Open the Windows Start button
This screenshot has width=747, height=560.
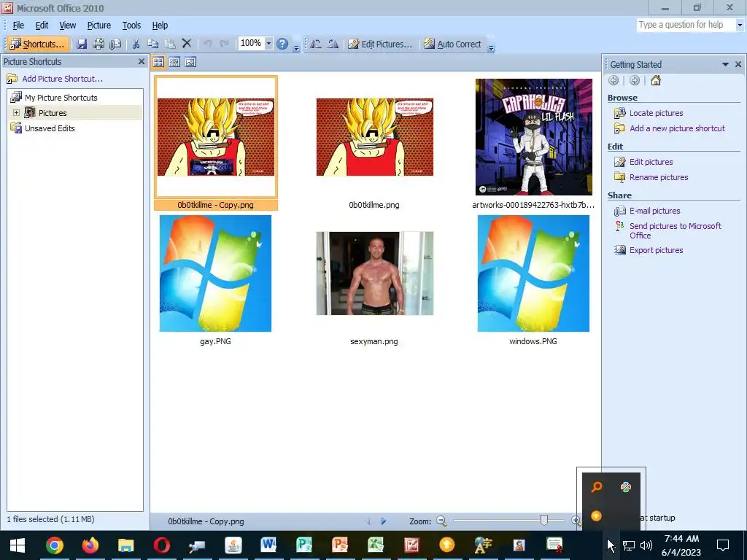coord(18,545)
